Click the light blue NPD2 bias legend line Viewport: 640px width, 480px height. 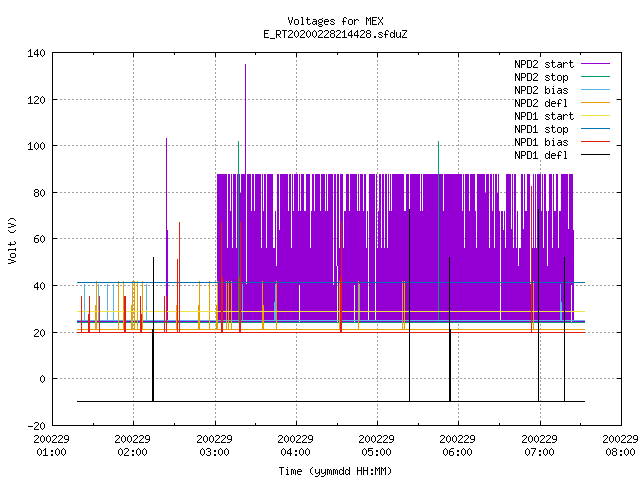click(x=595, y=90)
